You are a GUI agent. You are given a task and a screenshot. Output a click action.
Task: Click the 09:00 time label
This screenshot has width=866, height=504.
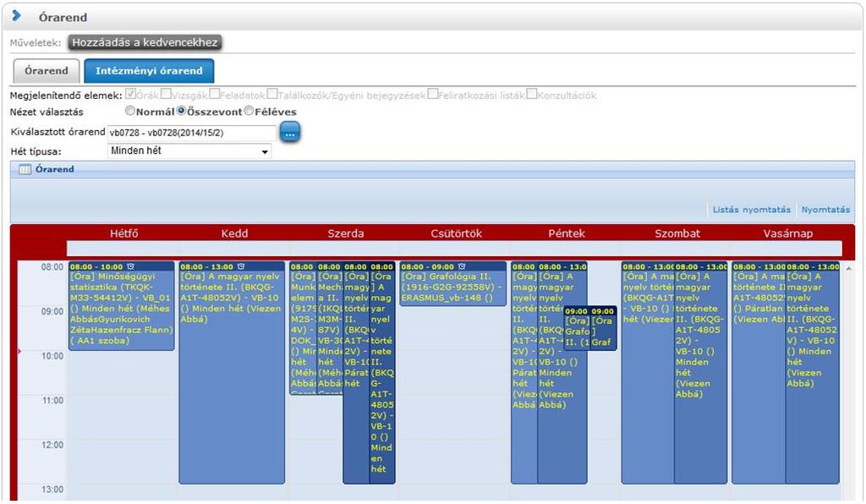pyautogui.click(x=52, y=311)
